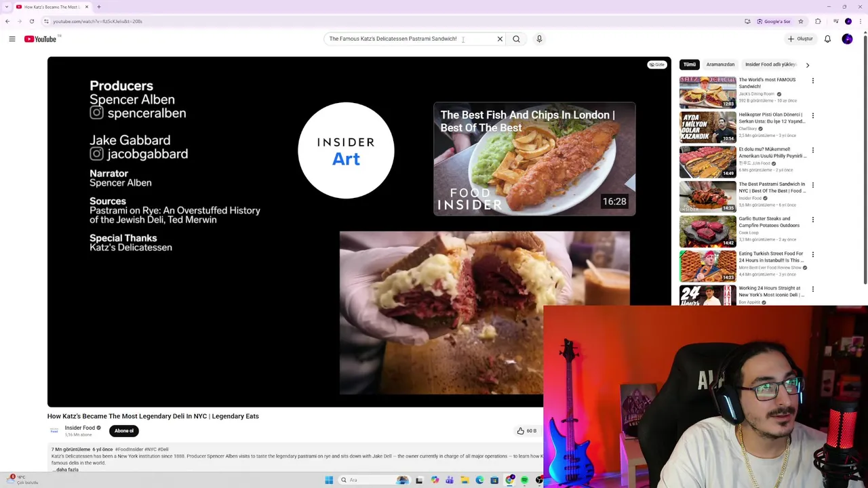The height and width of the screenshot is (488, 868).
Task: Close the How Katz's Became tab
Action: (87, 7)
